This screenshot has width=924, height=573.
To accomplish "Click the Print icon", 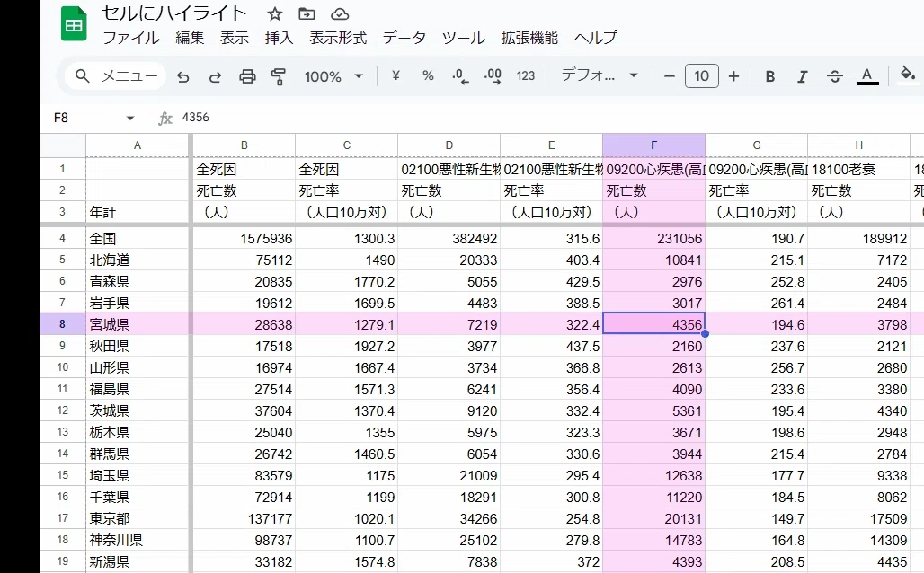I will [x=247, y=76].
